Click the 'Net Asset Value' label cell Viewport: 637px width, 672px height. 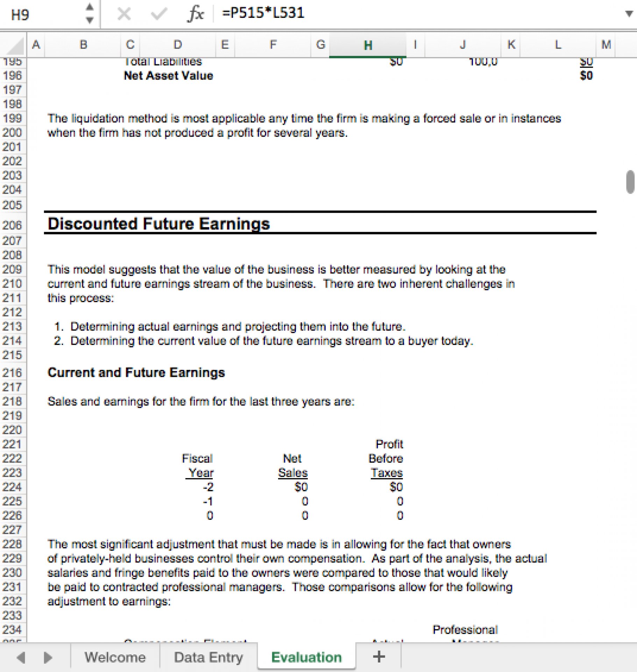pyautogui.click(x=168, y=76)
